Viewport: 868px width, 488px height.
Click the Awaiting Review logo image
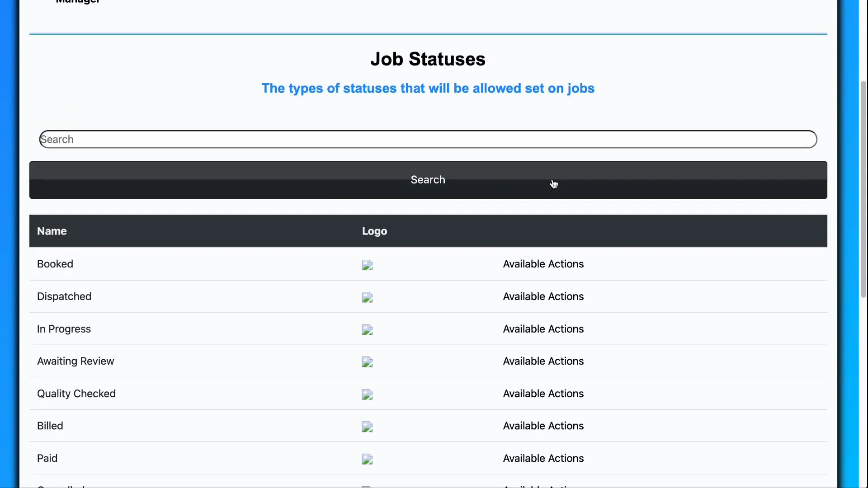coord(367,362)
